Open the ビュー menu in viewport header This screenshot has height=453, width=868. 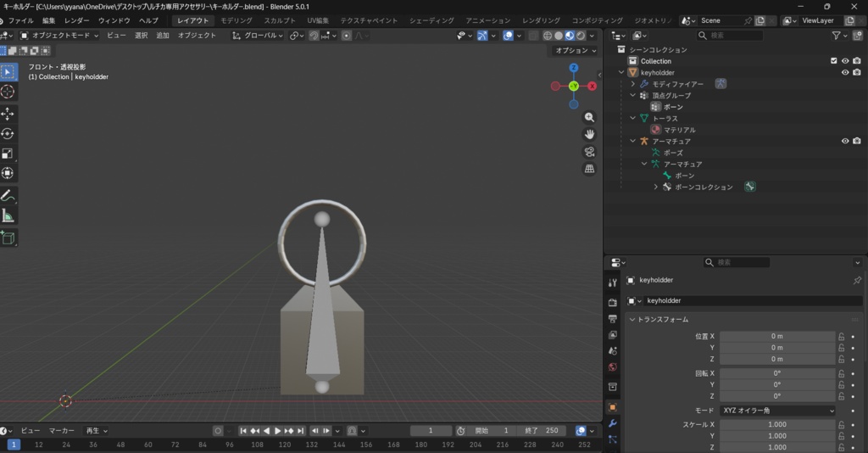(116, 36)
